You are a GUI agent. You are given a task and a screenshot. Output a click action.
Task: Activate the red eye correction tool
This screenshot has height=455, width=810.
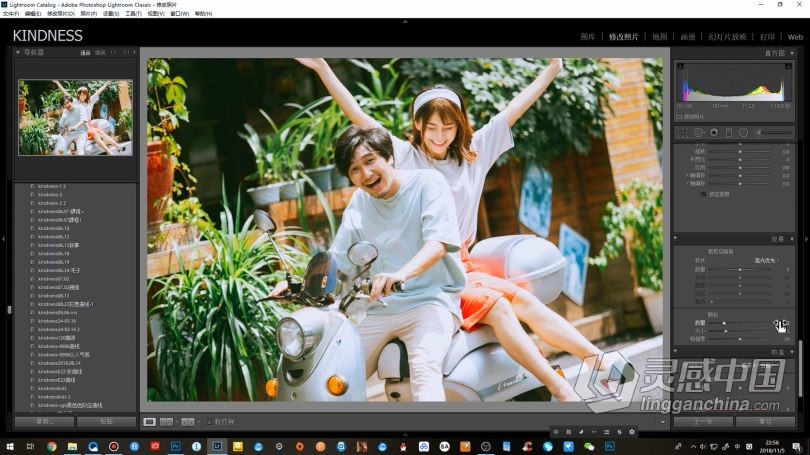[x=713, y=132]
